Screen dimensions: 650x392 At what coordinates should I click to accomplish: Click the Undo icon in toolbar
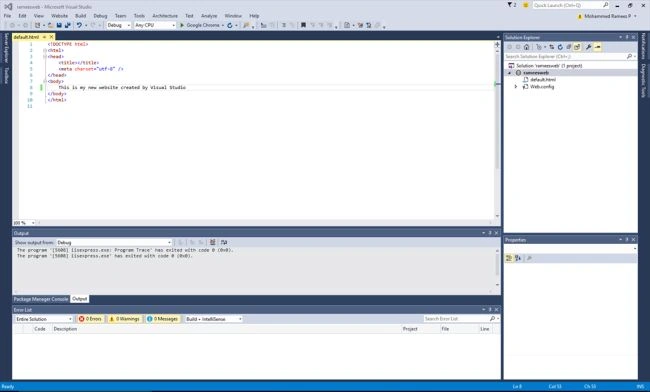coord(79,25)
